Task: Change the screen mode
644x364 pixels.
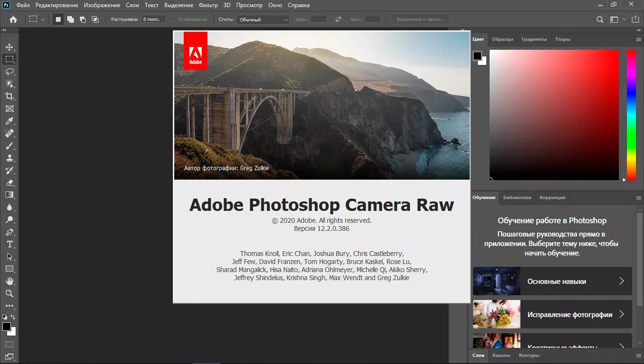Action: tap(9, 357)
